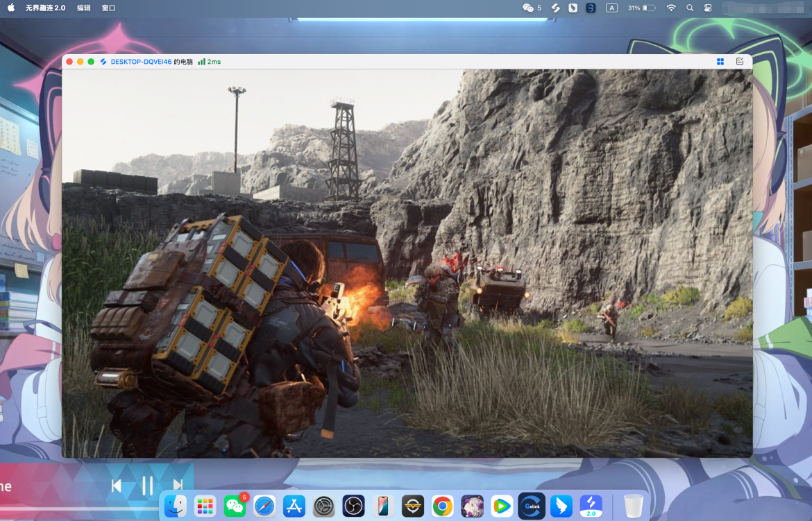Click the Wi-Fi status icon in the menu bar
812x521 pixels.
coord(670,8)
